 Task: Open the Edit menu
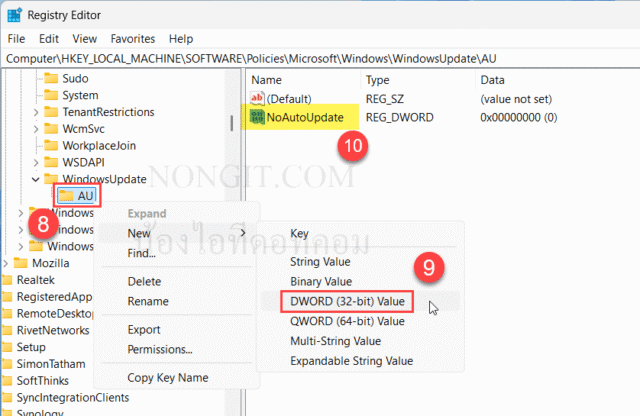(x=49, y=39)
